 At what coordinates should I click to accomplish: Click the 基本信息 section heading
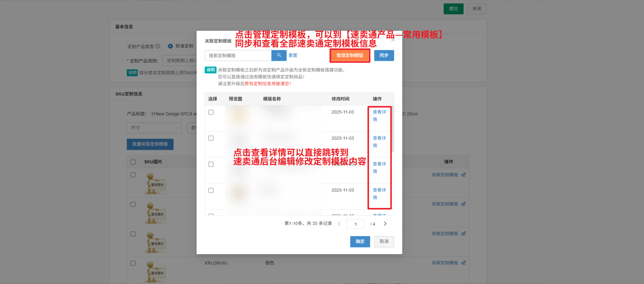coord(124,27)
